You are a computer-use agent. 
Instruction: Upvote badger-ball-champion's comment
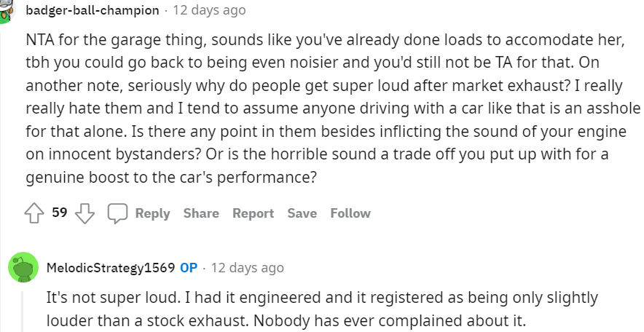point(34,213)
